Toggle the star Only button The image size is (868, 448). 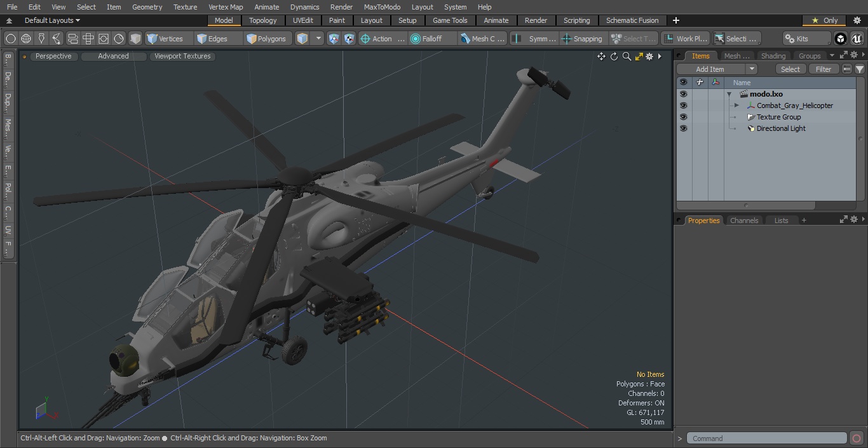(824, 20)
